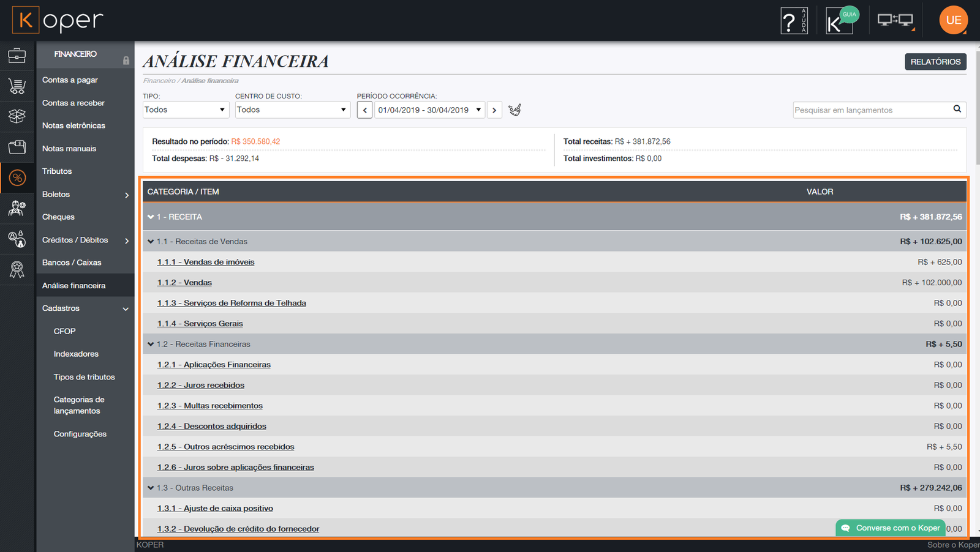Viewport: 980px width, 552px height.
Task: Click the clear filters broom icon
Action: pyautogui.click(x=514, y=110)
